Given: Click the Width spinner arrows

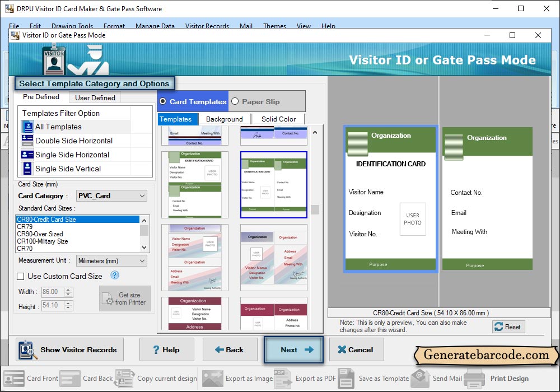Looking at the screenshot, I should (68, 292).
